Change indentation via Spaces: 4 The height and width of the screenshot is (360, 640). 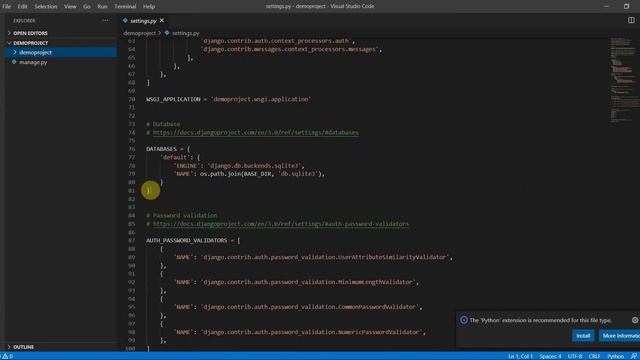coord(550,356)
